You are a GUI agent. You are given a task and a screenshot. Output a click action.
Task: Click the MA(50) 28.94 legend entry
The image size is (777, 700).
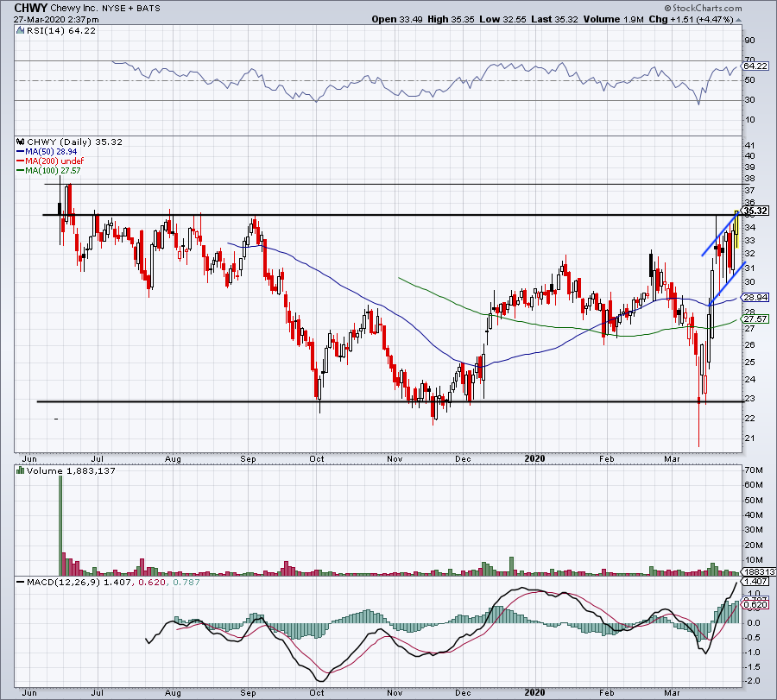tap(51, 152)
